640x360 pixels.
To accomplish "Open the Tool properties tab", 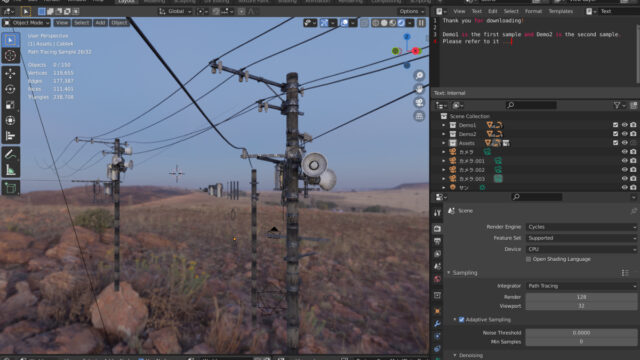I will click(x=437, y=213).
